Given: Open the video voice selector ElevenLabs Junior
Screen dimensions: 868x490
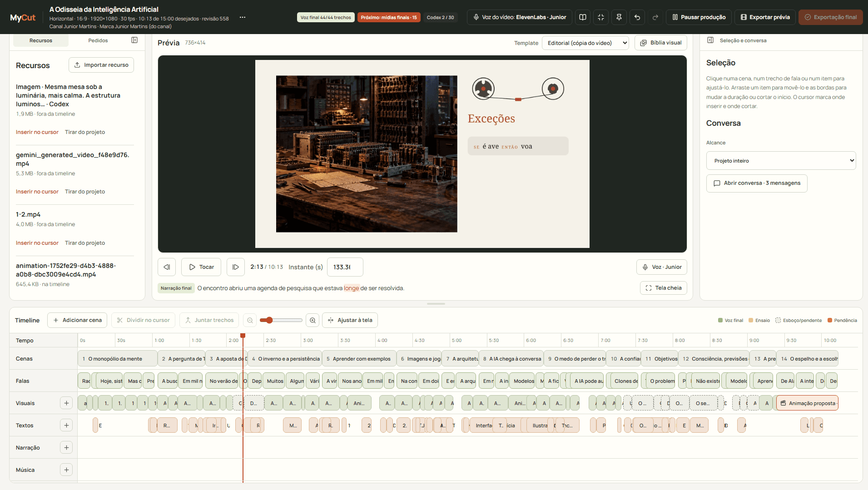Looking at the screenshot, I should pos(520,17).
